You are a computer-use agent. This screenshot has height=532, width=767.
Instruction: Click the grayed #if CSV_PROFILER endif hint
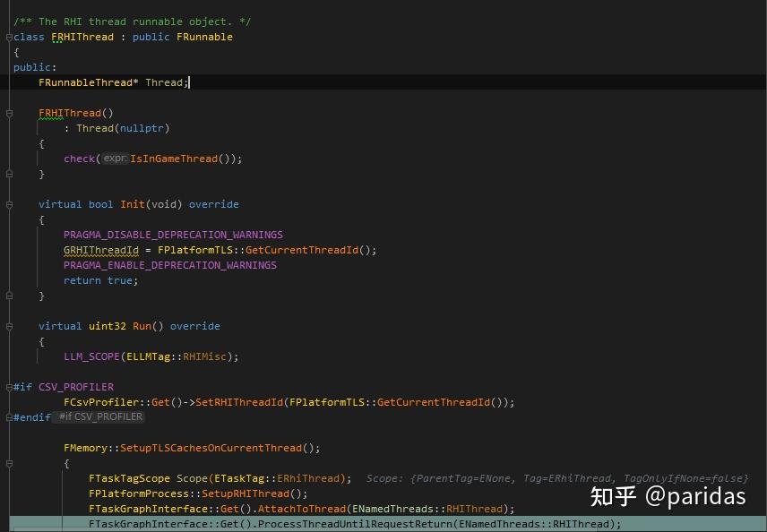click(100, 416)
